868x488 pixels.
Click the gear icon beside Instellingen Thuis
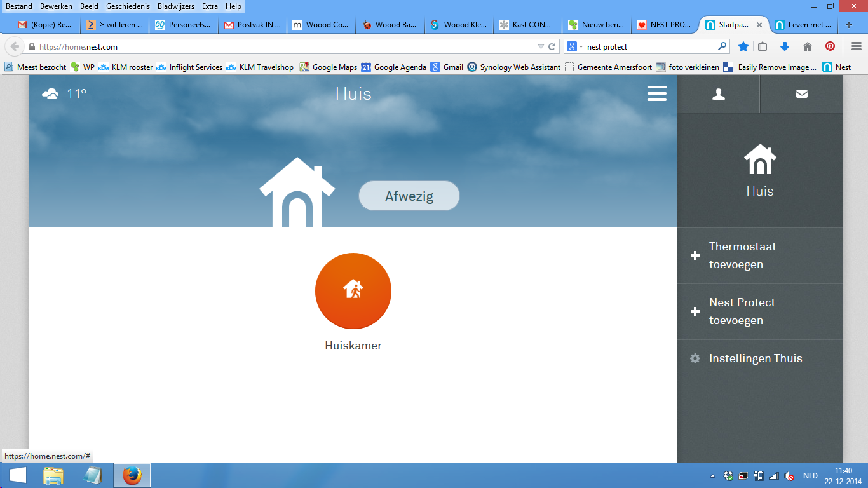(x=695, y=358)
